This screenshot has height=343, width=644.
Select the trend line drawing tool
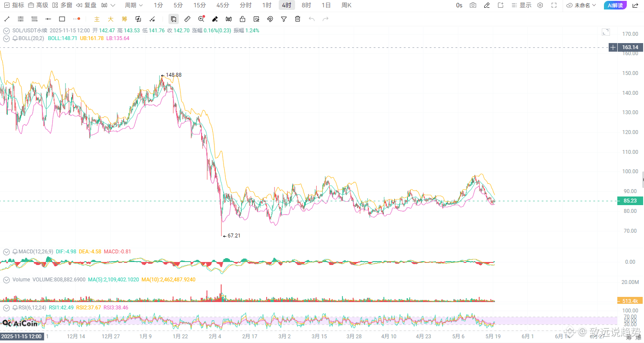pos(7,19)
